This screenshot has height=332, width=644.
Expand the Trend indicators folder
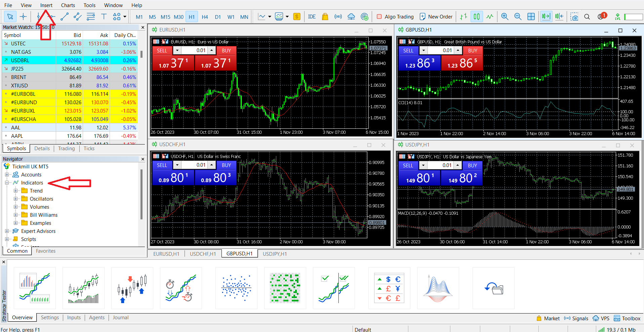[15, 191]
